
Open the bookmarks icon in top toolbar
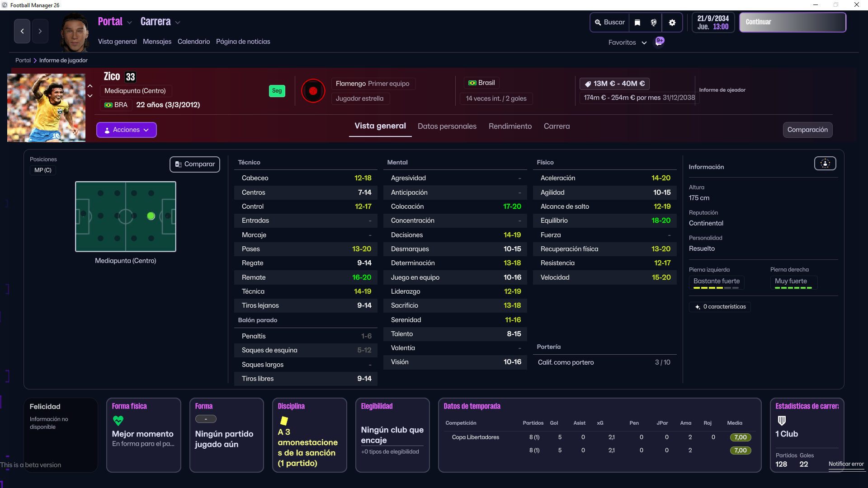(x=637, y=23)
